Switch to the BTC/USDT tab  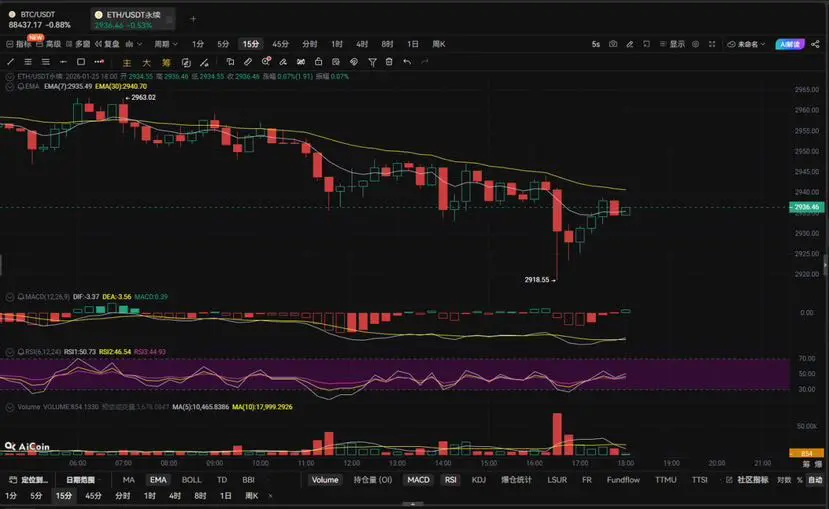point(40,20)
